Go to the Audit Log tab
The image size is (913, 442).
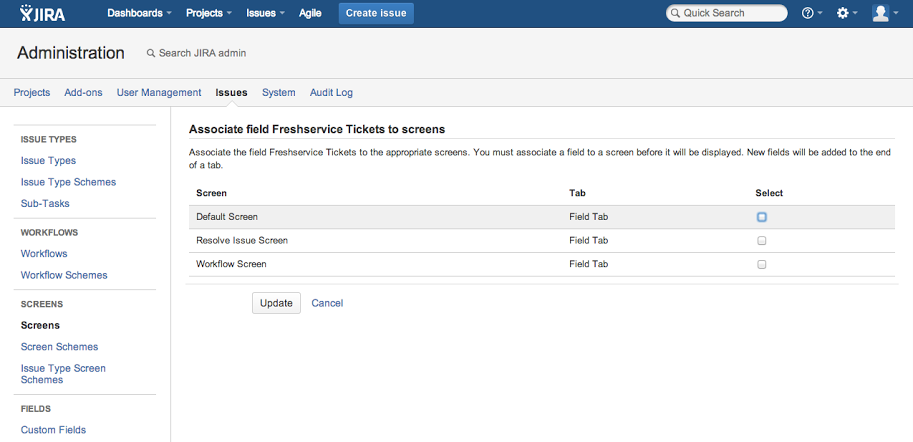[331, 93]
